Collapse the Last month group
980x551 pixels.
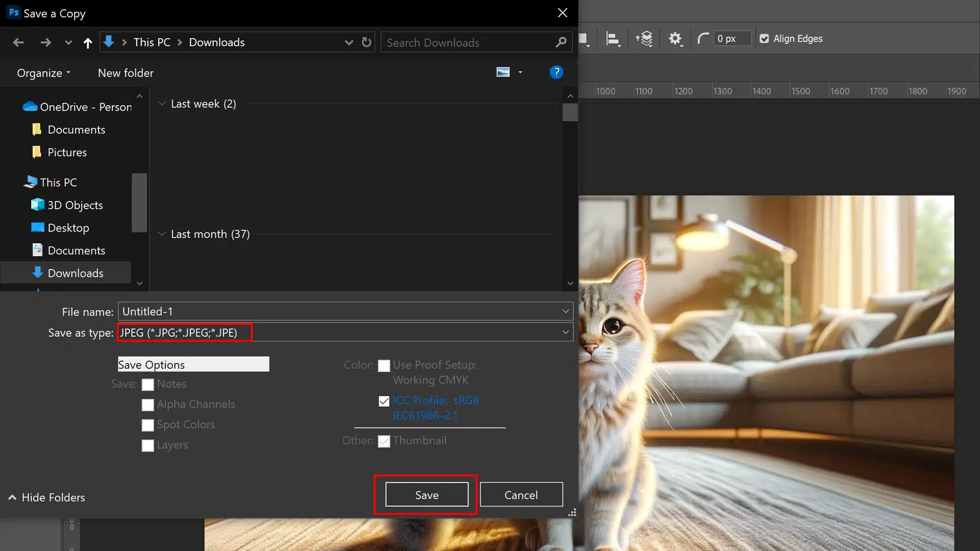[162, 234]
